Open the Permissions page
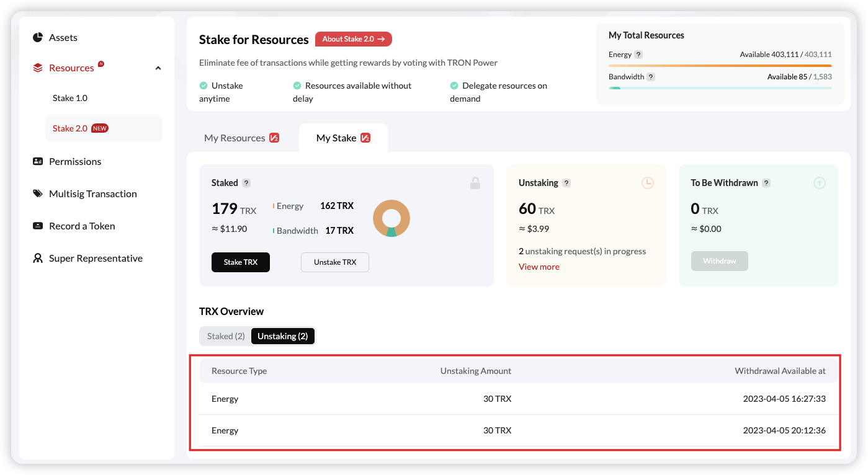 75,161
